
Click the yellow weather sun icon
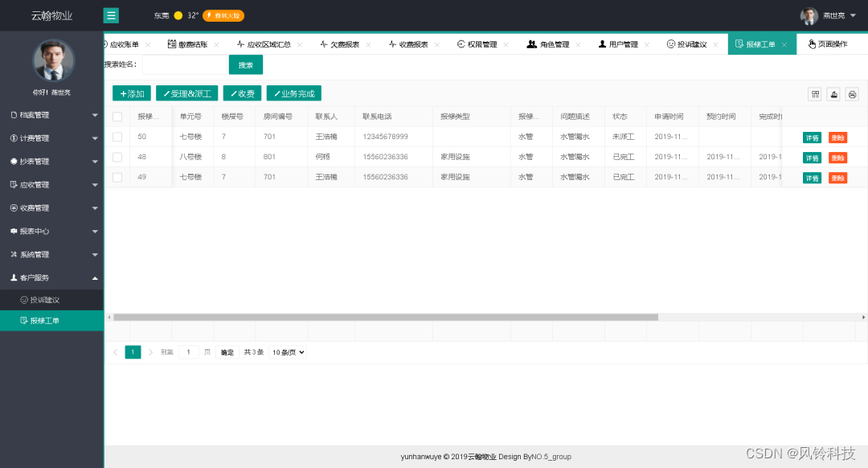tap(178, 15)
